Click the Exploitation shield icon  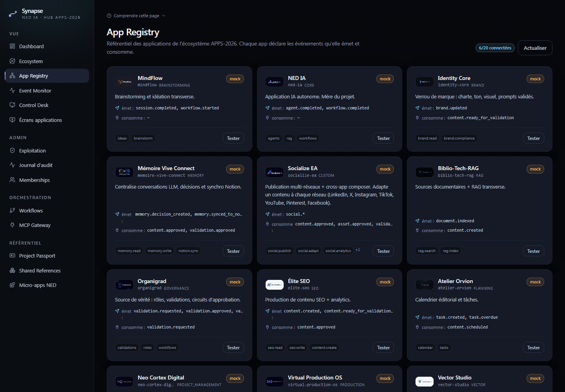12,151
